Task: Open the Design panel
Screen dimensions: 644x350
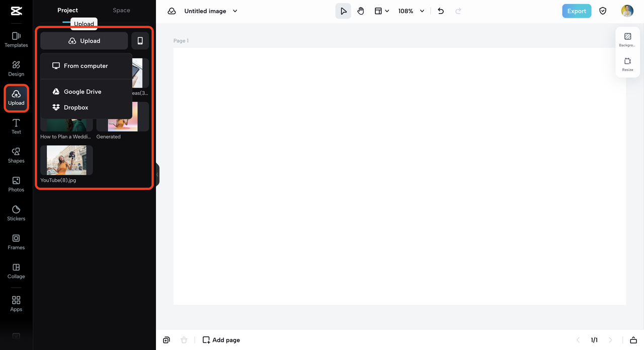Action: click(16, 68)
